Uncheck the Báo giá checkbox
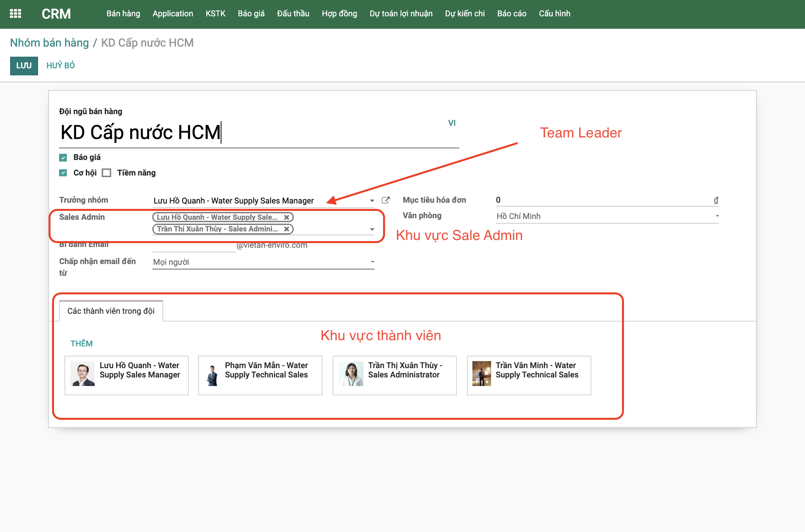The image size is (805, 532). [63, 158]
